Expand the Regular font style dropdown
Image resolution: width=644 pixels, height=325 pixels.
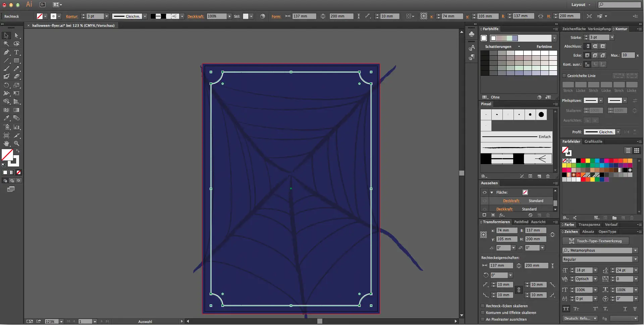pos(635,259)
